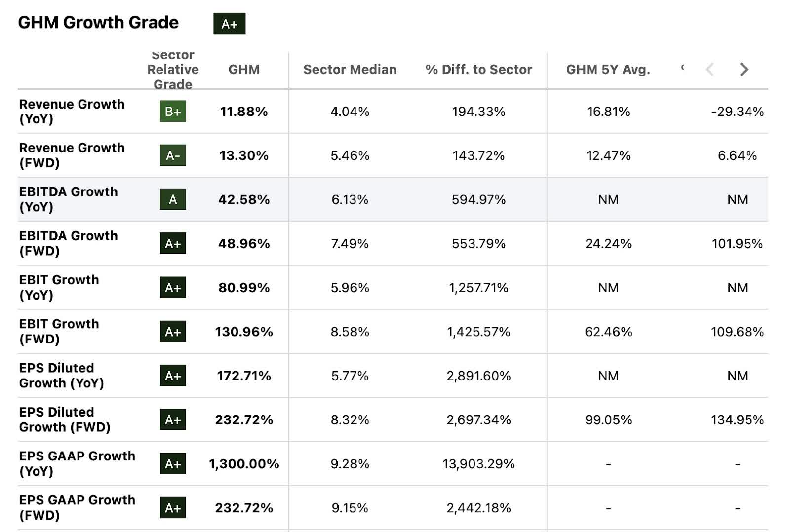Click the A+ badge for EPS GAAP Growth (YoY)
This screenshot has width=790, height=532.
[173, 464]
